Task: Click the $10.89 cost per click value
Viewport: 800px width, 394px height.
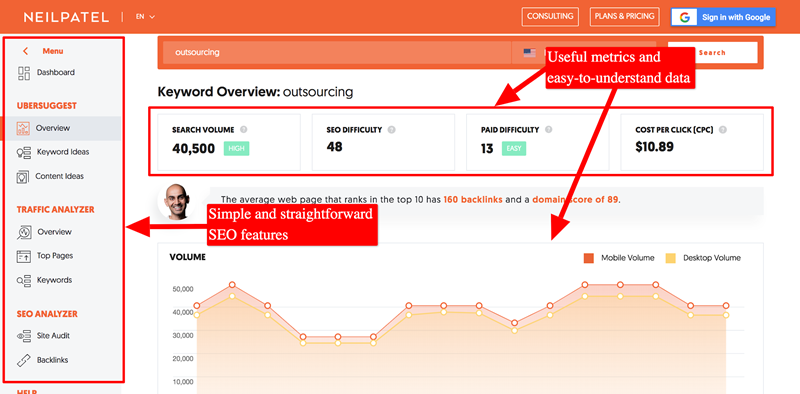Action: pos(655,147)
